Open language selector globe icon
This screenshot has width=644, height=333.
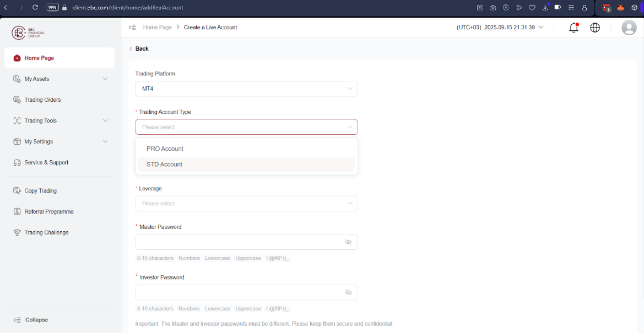(x=595, y=28)
